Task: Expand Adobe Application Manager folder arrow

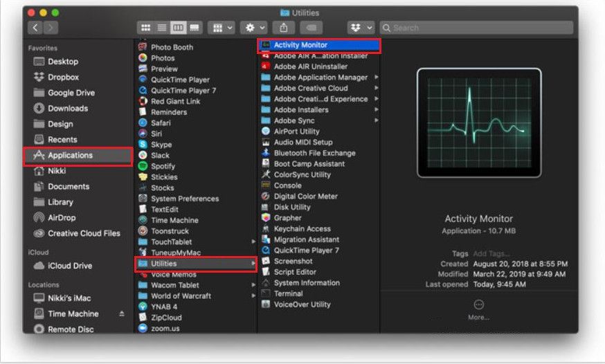Action: [x=376, y=77]
